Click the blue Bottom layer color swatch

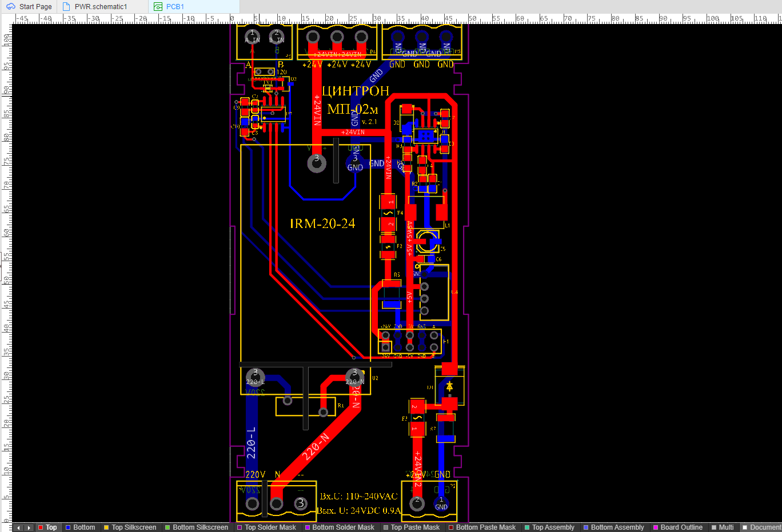pyautogui.click(x=68, y=527)
